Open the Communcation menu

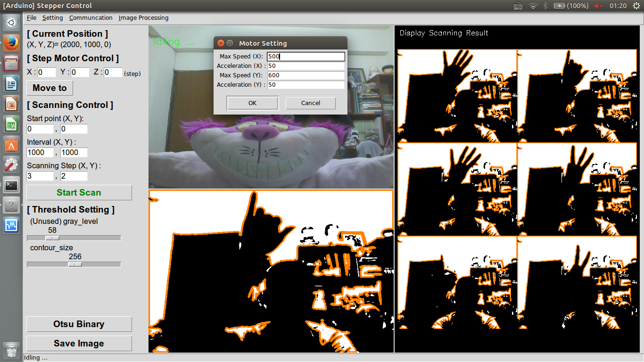pos(91,18)
